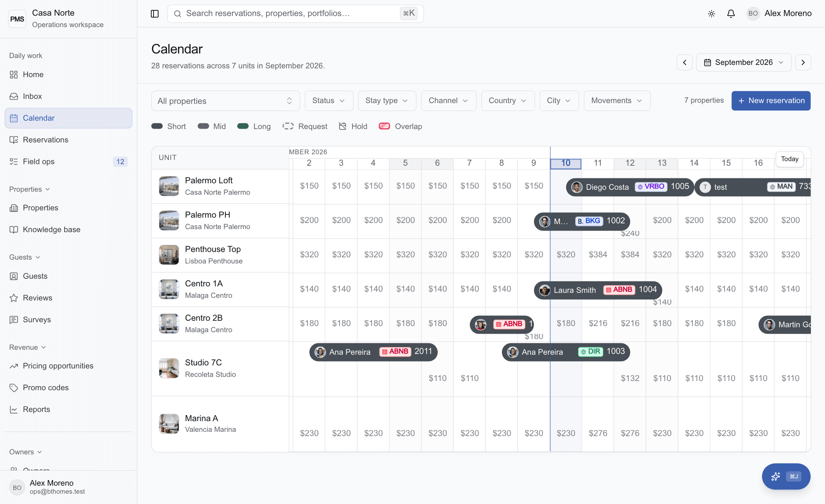Open Reservations in the sidebar
The height and width of the screenshot is (504, 825).
click(x=68, y=140)
